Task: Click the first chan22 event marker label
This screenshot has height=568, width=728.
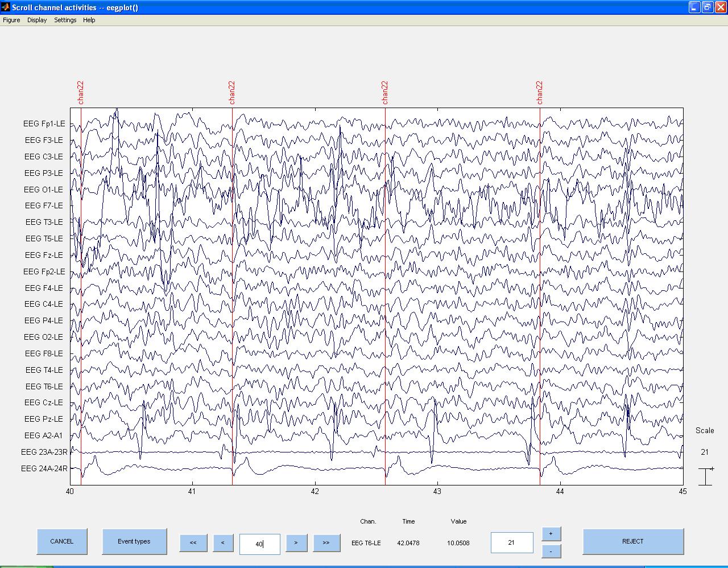Action: click(81, 92)
